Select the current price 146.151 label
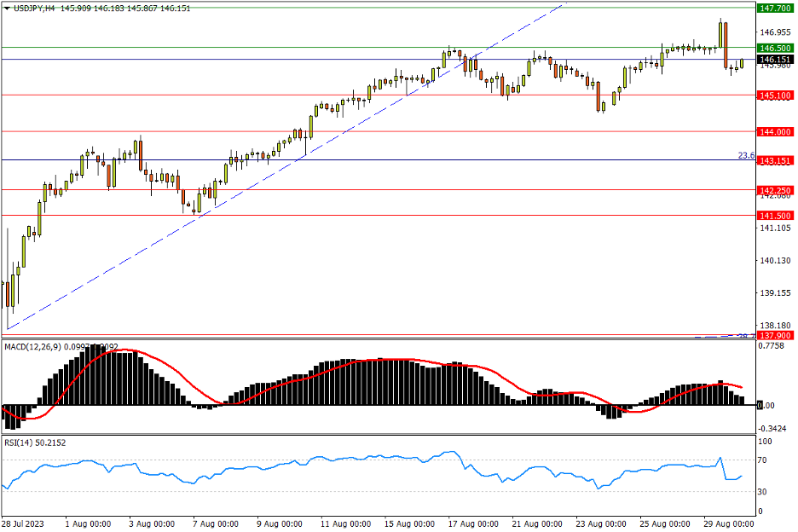The image size is (798, 532). (776, 60)
